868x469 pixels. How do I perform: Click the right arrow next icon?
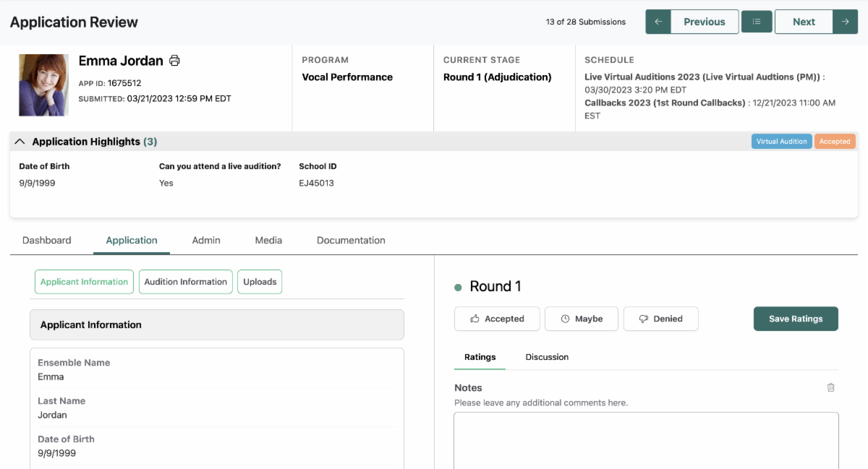click(x=845, y=22)
